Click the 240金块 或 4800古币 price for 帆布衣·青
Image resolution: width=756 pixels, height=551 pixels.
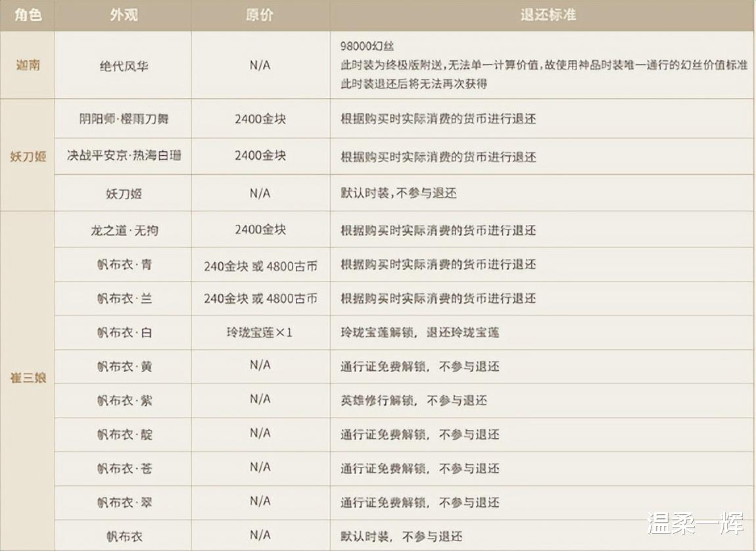(x=260, y=266)
